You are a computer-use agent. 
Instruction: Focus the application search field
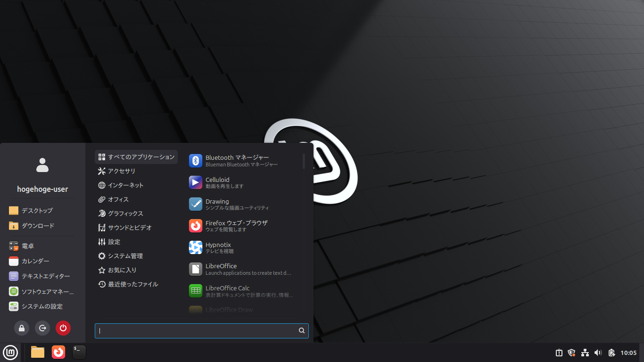(202, 331)
